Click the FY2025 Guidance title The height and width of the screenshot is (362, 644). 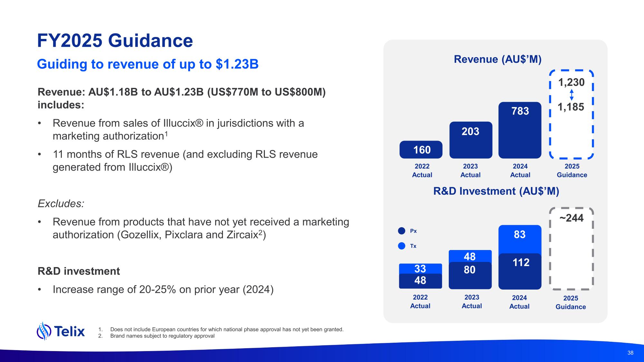click(x=115, y=41)
